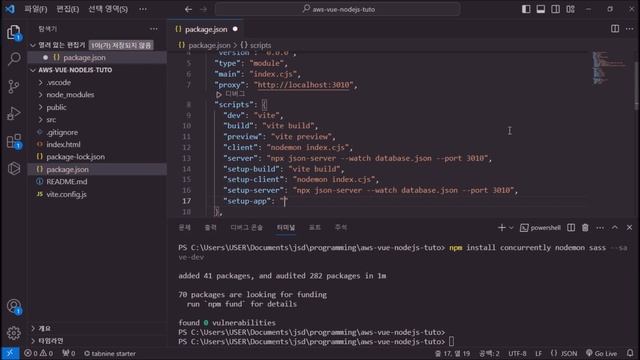Screen dimensions: 640x360
Task: Open the overflow menu ellipsis in menu bar
Action: tap(143, 9)
